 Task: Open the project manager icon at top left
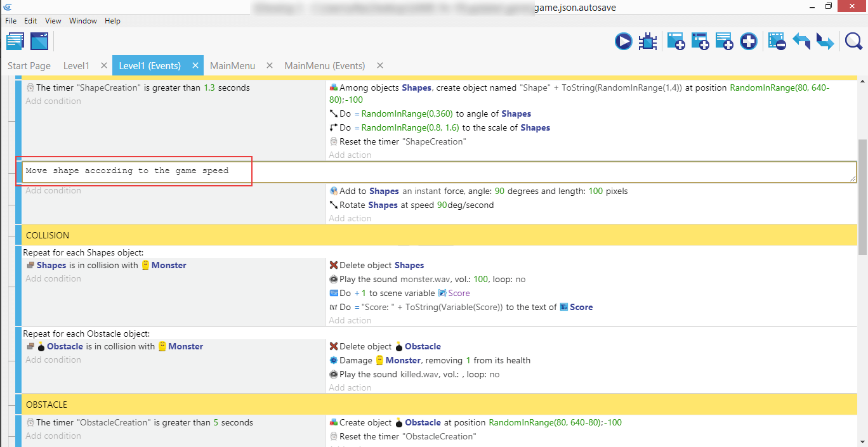[15, 42]
